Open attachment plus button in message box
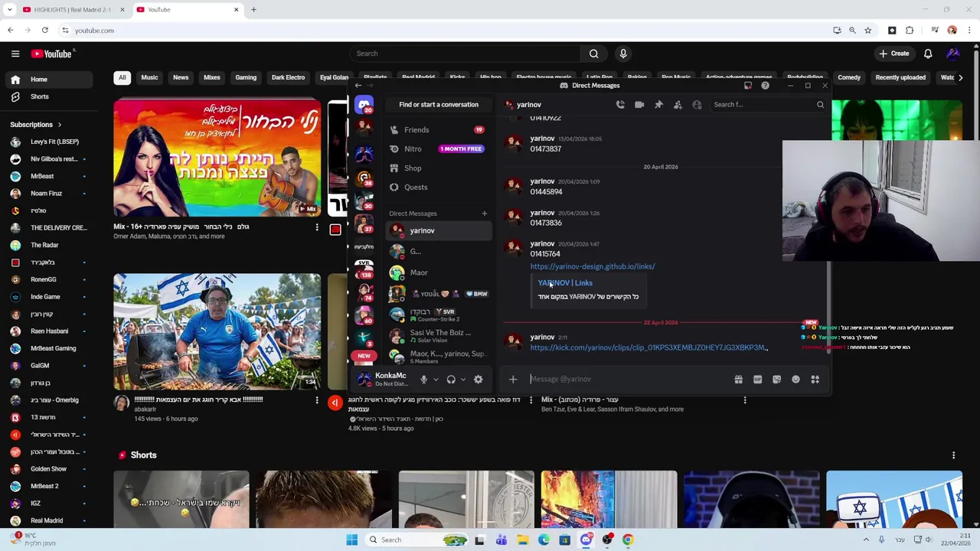 [x=513, y=380]
